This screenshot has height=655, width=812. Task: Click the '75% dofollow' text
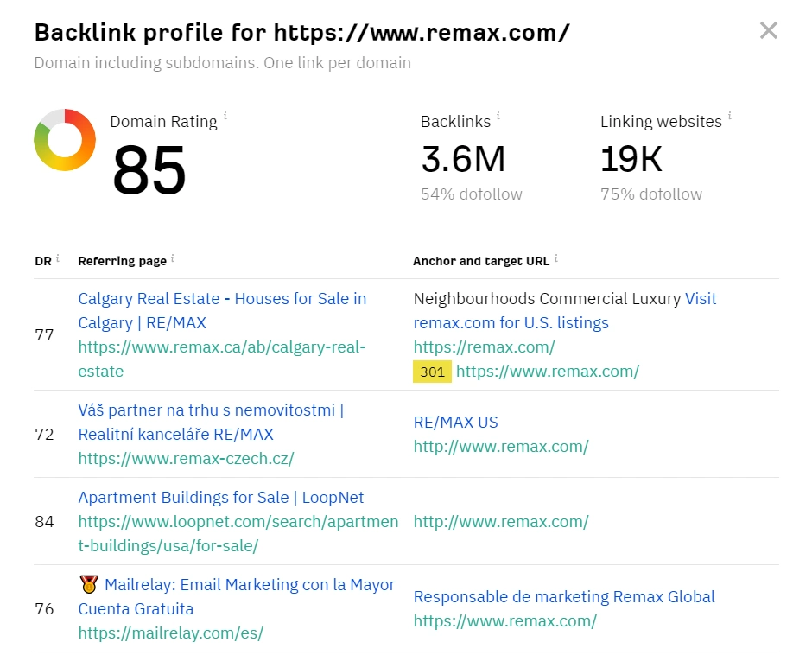click(651, 194)
